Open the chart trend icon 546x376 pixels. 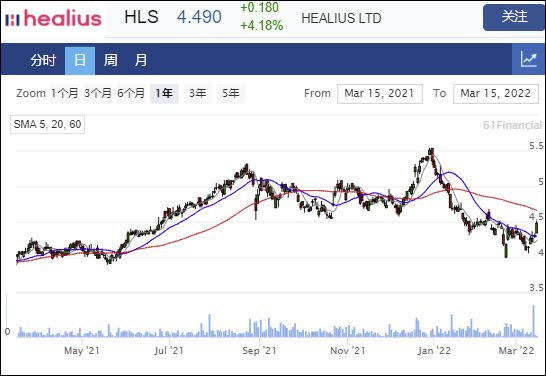tap(528, 59)
